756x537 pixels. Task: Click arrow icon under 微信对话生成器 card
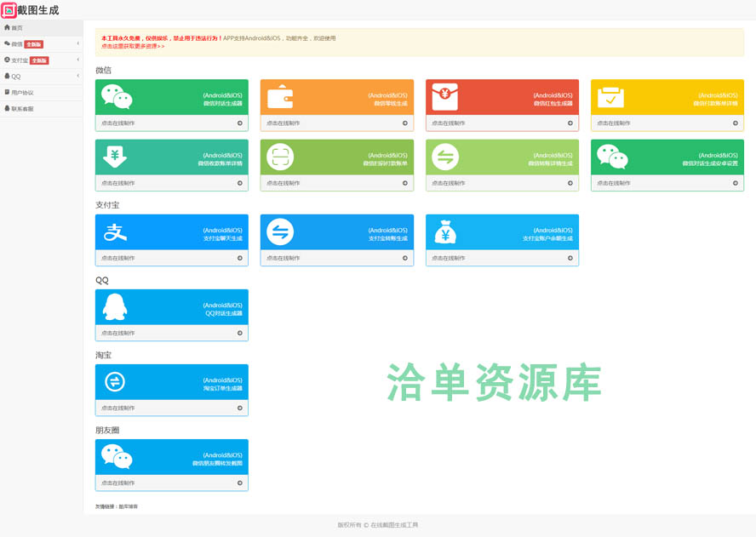point(239,123)
